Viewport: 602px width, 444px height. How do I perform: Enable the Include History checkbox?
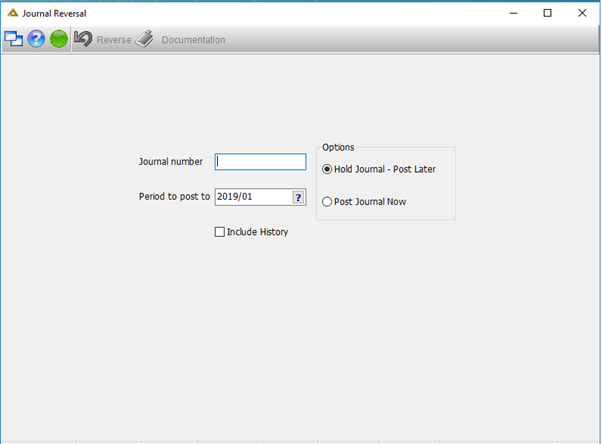(x=220, y=232)
